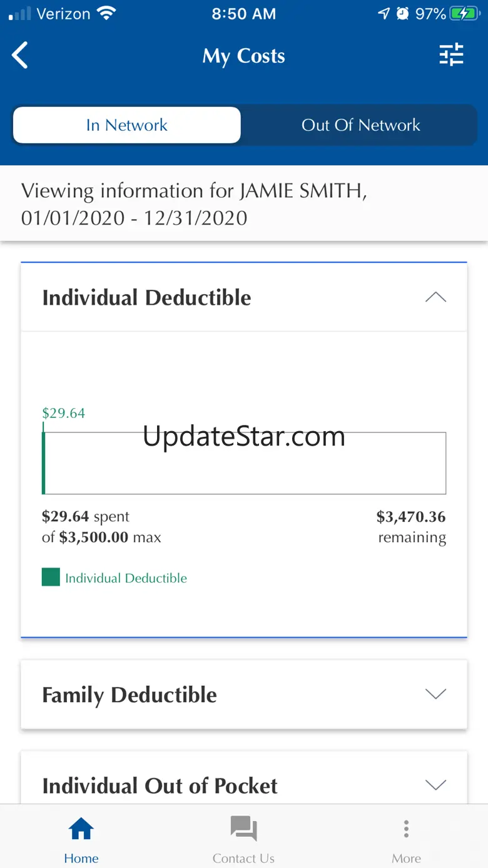Switch to In Network view
Viewport: 488px width, 868px height.
click(x=127, y=125)
